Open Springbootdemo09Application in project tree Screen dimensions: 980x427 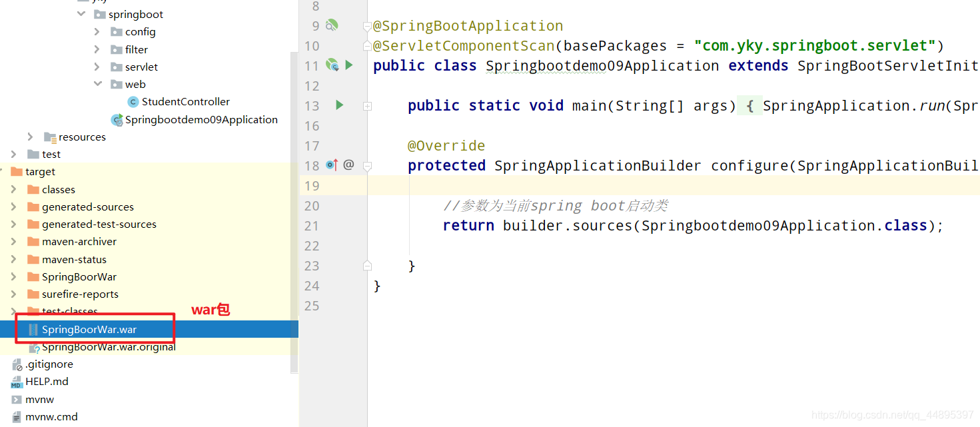[201, 120]
